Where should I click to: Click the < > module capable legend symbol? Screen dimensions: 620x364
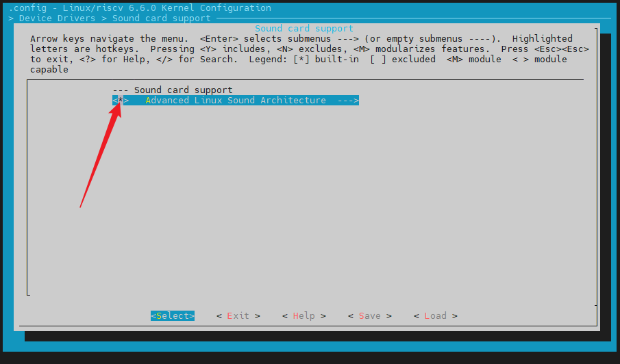[x=521, y=60]
